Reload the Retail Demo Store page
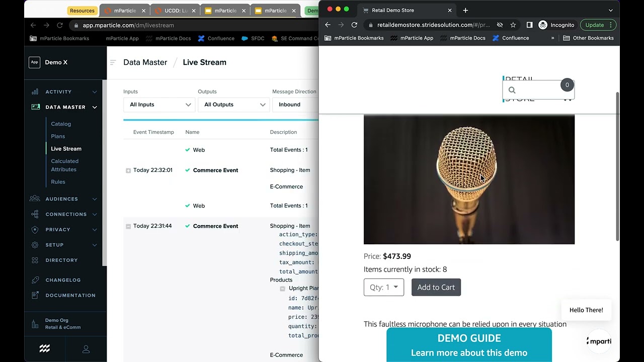 point(354,25)
